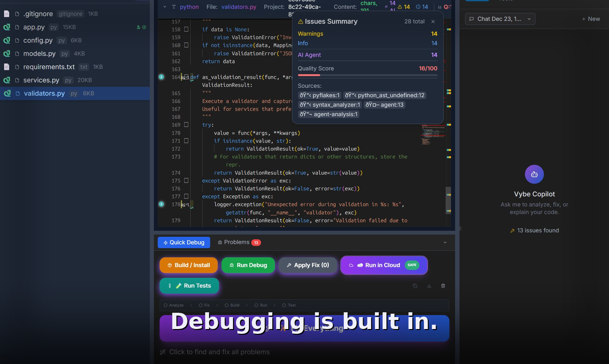Image resolution: width=609 pixels, height=364 pixels.
Task: Click the Quality Score progress bar
Action: (367, 76)
